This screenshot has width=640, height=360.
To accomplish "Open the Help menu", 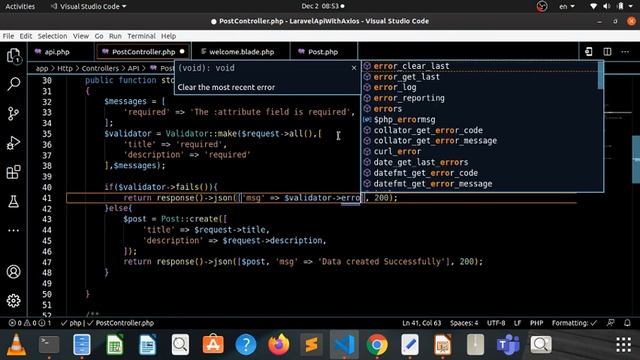I will [168, 36].
